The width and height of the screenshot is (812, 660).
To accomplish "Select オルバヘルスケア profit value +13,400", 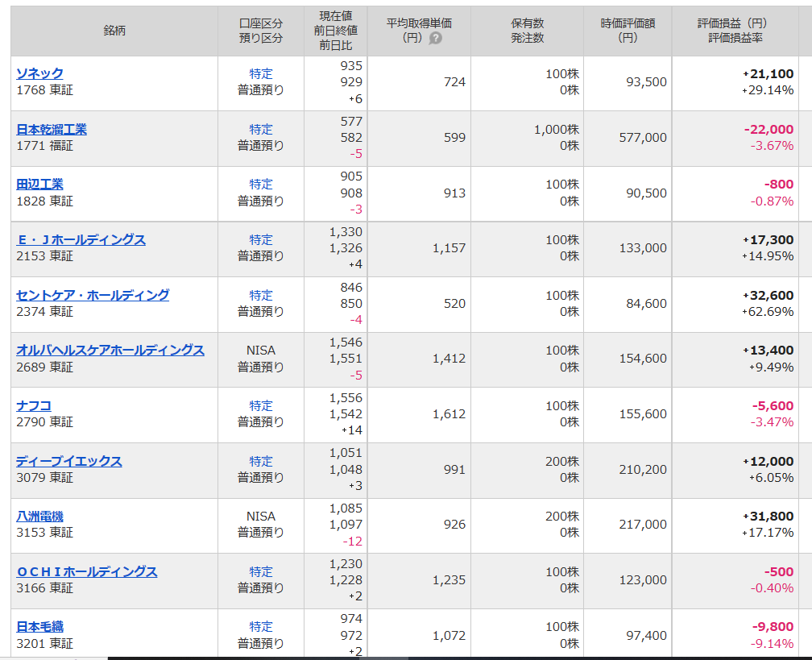I will coord(768,351).
